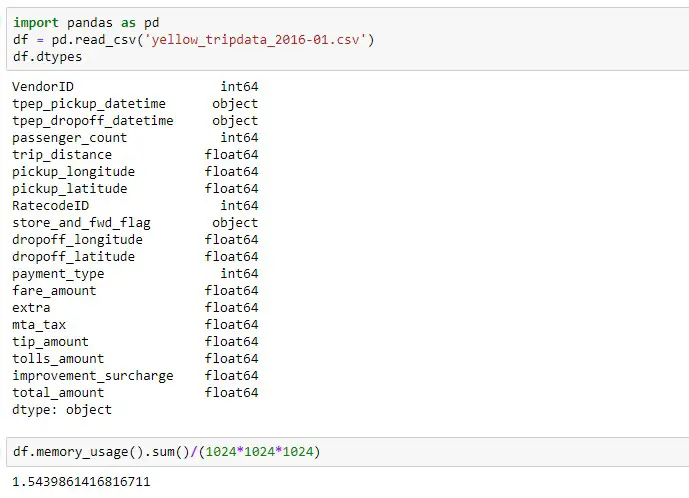Click the total_amount column name
Viewport: 689px width, 498px height.
(x=58, y=393)
